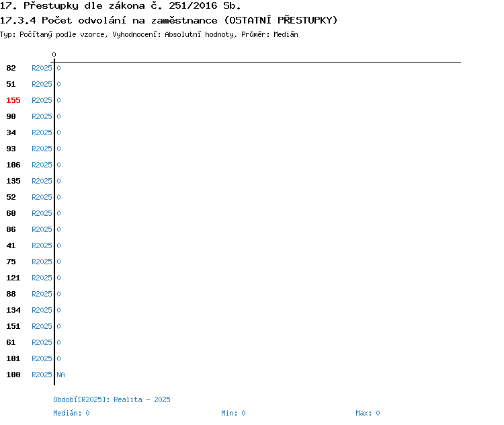Image resolution: width=504 pixels, height=425 pixels.
Task: Click the zero value in row 34
Action: point(58,132)
